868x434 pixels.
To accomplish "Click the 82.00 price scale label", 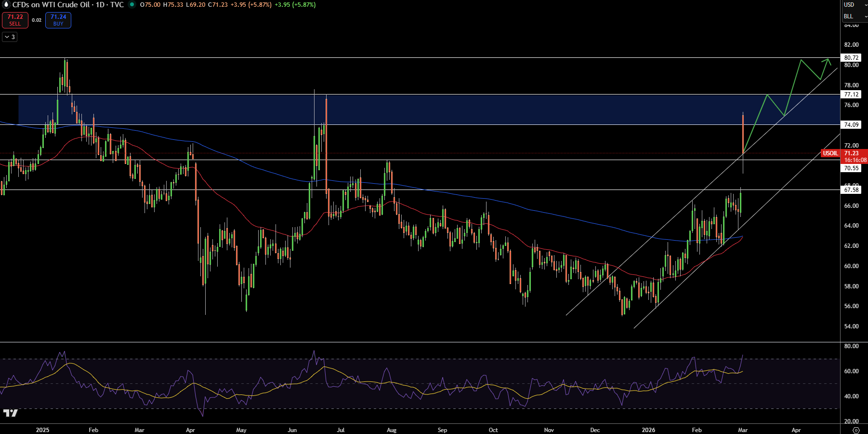I will click(x=851, y=44).
